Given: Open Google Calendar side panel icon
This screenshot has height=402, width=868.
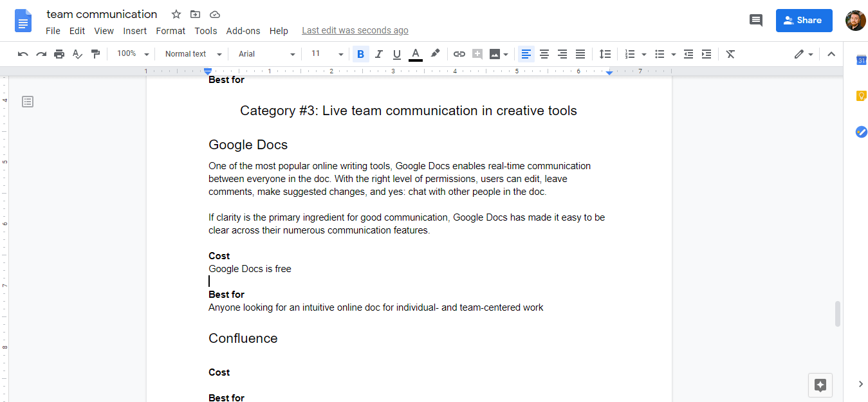Looking at the screenshot, I should coord(861,60).
